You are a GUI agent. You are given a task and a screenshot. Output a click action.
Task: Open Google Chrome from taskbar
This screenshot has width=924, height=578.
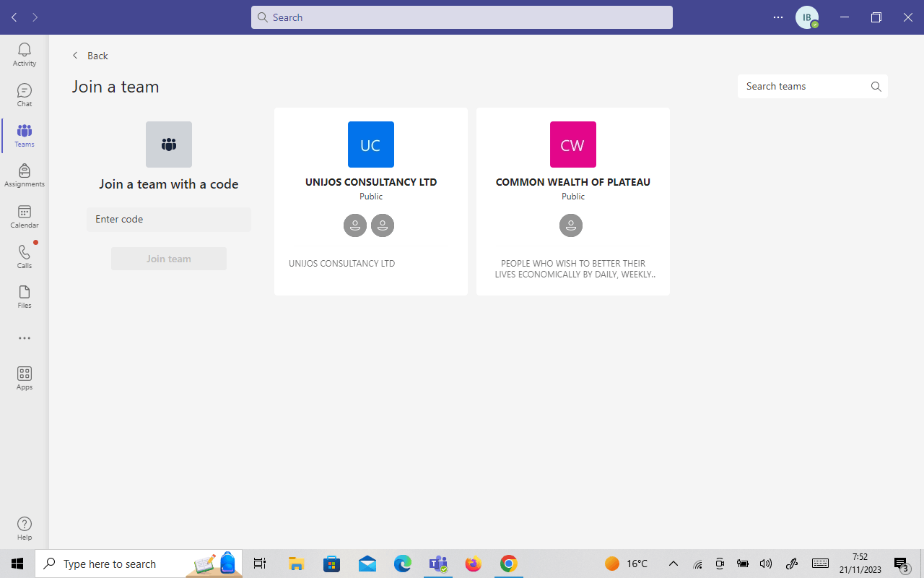click(x=509, y=564)
